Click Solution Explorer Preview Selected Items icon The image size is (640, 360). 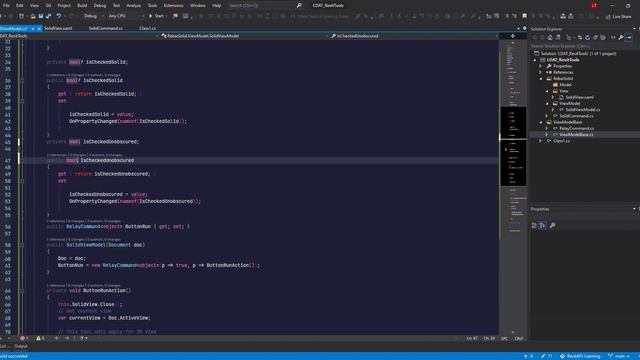point(629,38)
